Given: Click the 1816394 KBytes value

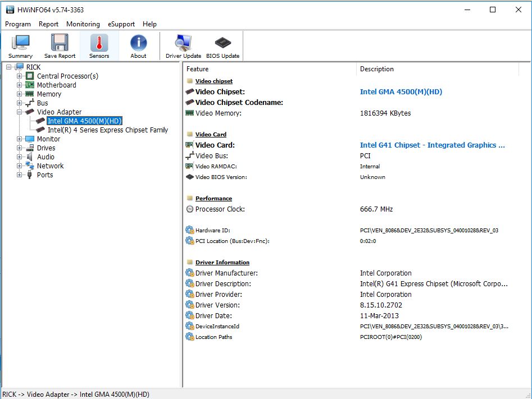Looking at the screenshot, I should [385, 113].
